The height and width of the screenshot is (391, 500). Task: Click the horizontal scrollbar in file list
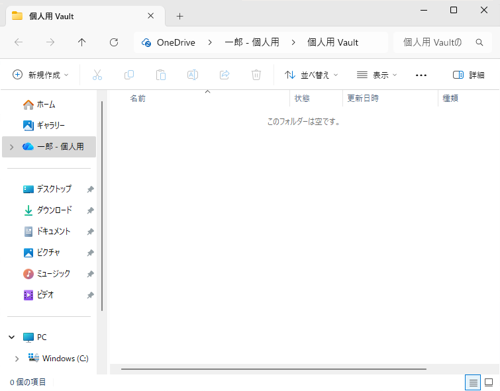[x=274, y=369]
